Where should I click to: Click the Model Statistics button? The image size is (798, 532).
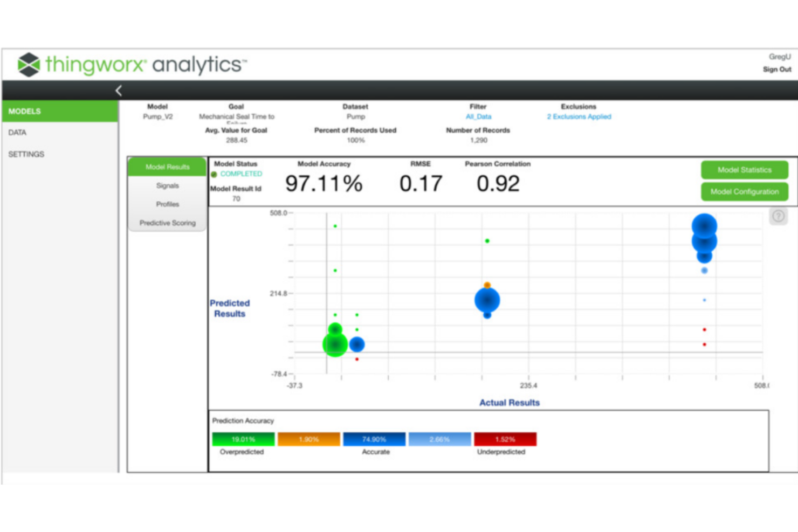pos(744,170)
